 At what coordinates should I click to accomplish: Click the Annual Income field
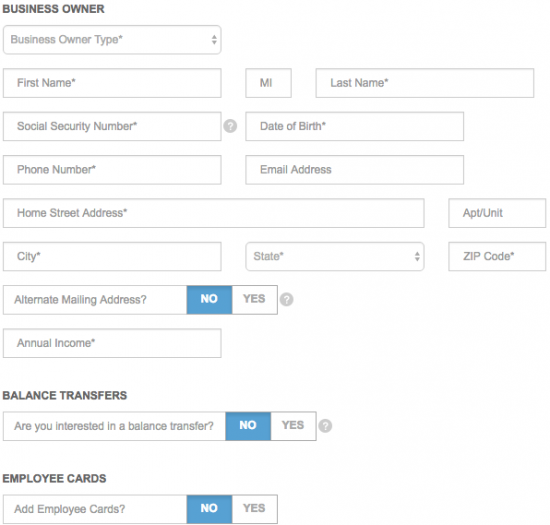(x=112, y=343)
